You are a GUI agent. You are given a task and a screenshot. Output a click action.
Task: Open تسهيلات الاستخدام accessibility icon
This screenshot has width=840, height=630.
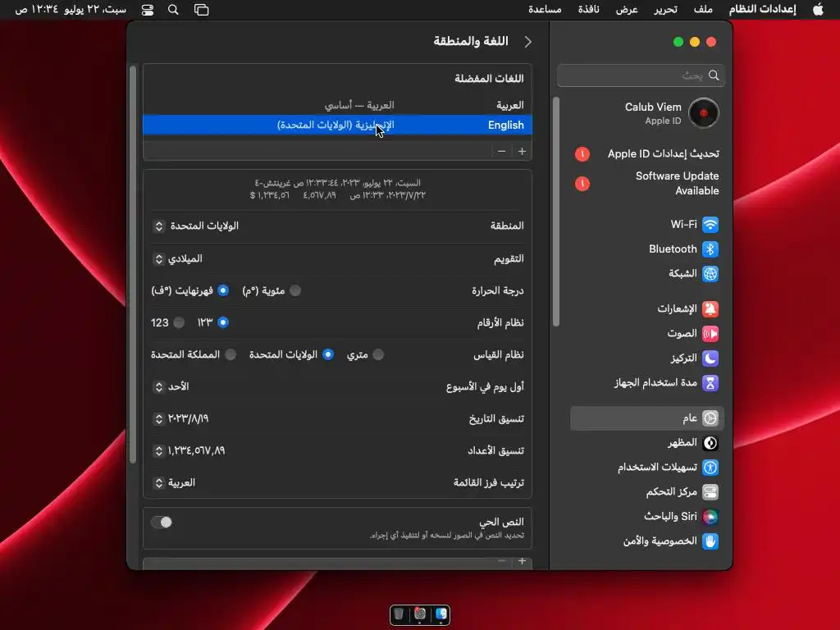(710, 468)
